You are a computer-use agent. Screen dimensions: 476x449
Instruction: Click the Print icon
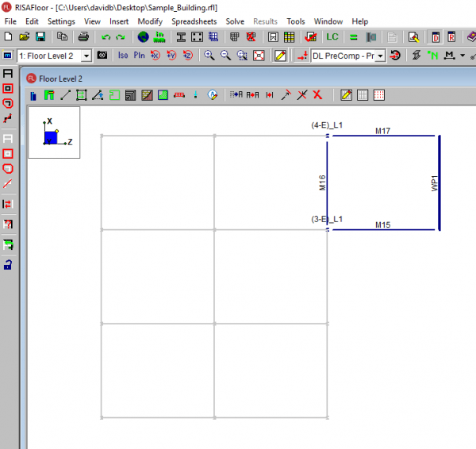pos(83,36)
